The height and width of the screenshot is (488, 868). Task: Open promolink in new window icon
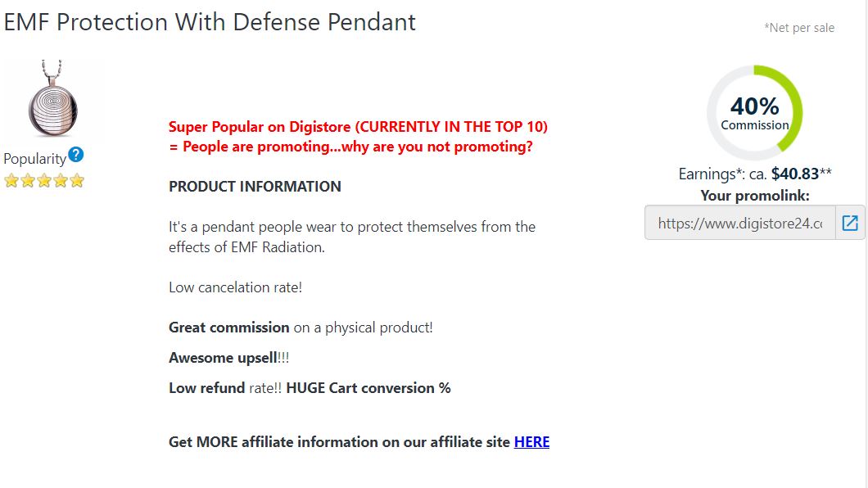click(x=850, y=223)
